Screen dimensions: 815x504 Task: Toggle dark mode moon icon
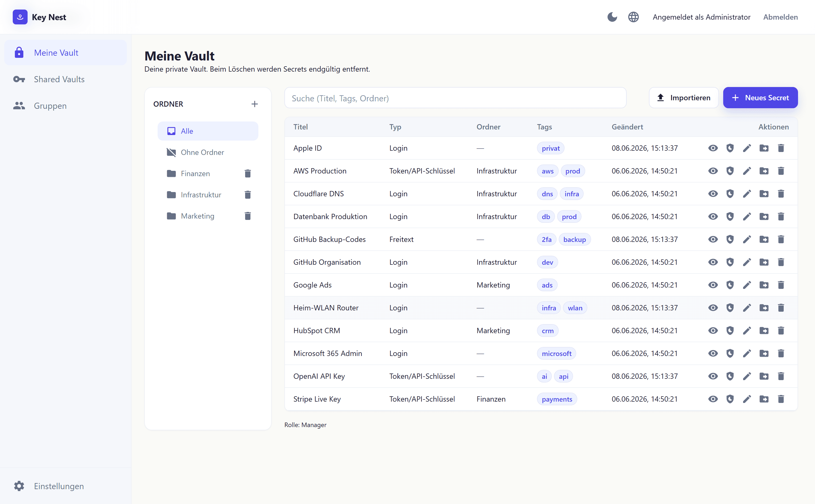pyautogui.click(x=612, y=17)
